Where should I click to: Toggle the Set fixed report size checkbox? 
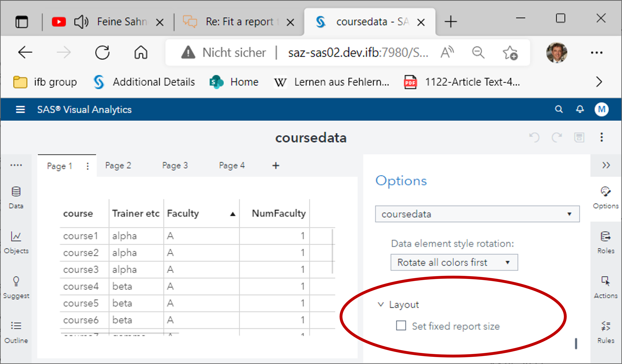(x=401, y=326)
